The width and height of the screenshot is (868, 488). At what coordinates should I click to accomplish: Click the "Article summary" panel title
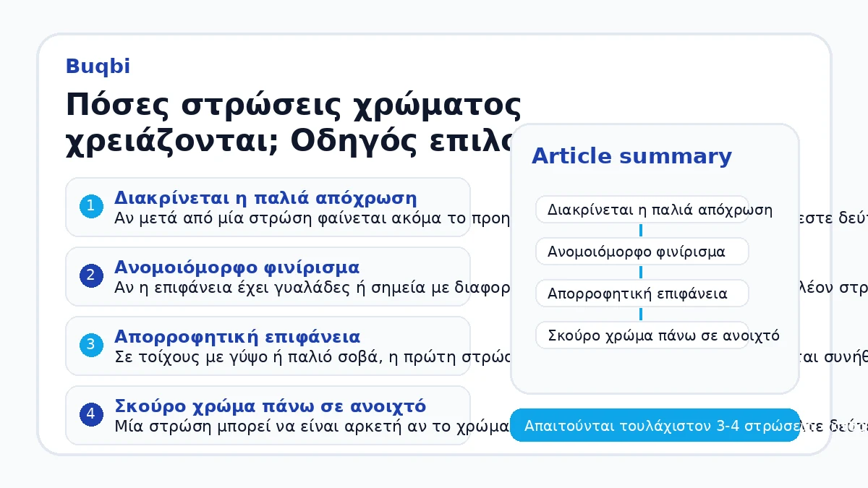tap(631, 156)
